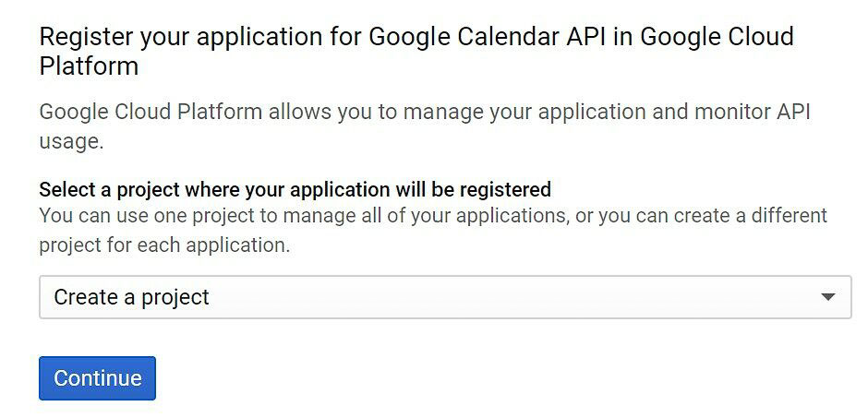Click the Continue button
Screen dimensions: 868x418
(x=98, y=378)
